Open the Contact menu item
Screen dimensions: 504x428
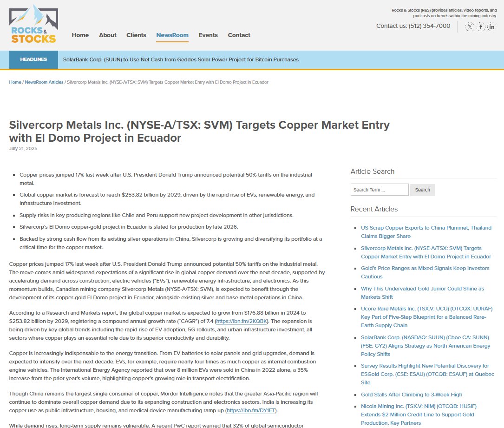(x=239, y=35)
